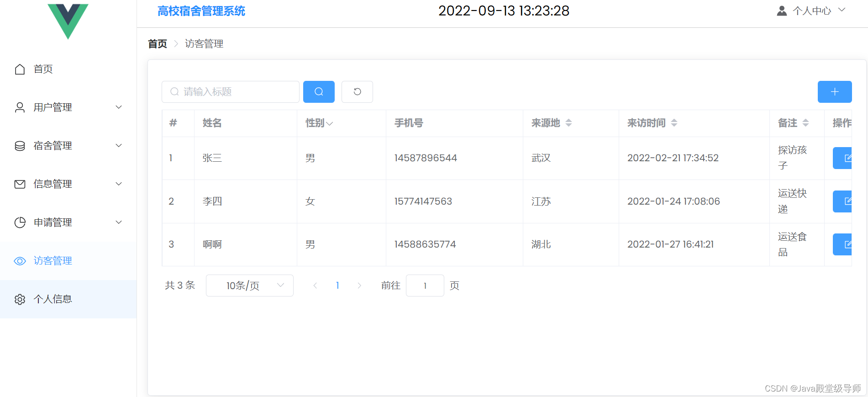The image size is (868, 397).
Task: Click the eye icon beside 访客管理
Action: [20, 261]
